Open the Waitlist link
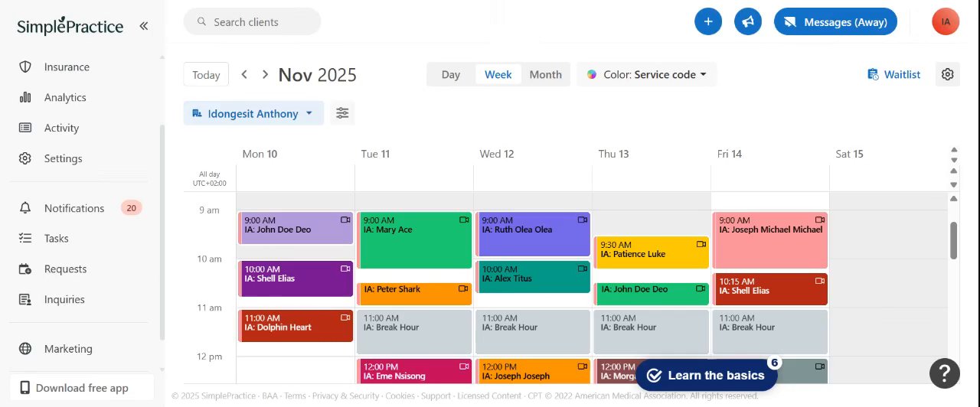This screenshot has height=407, width=980. point(893,74)
